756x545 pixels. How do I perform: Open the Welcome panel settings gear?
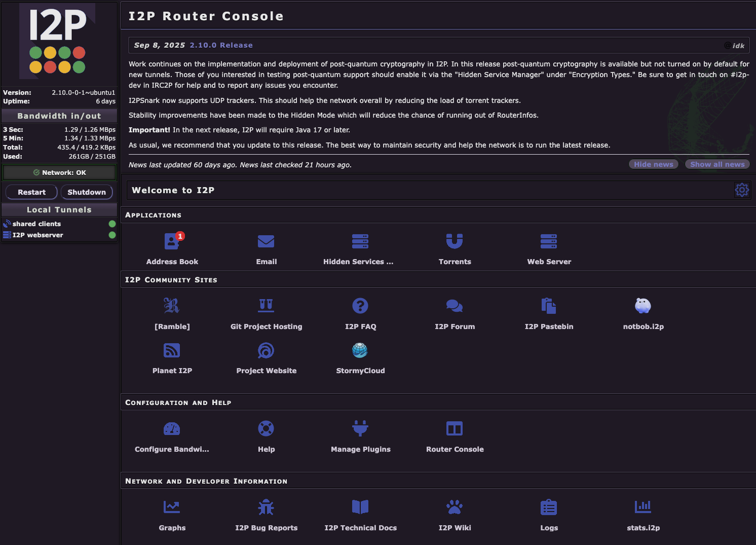click(742, 190)
